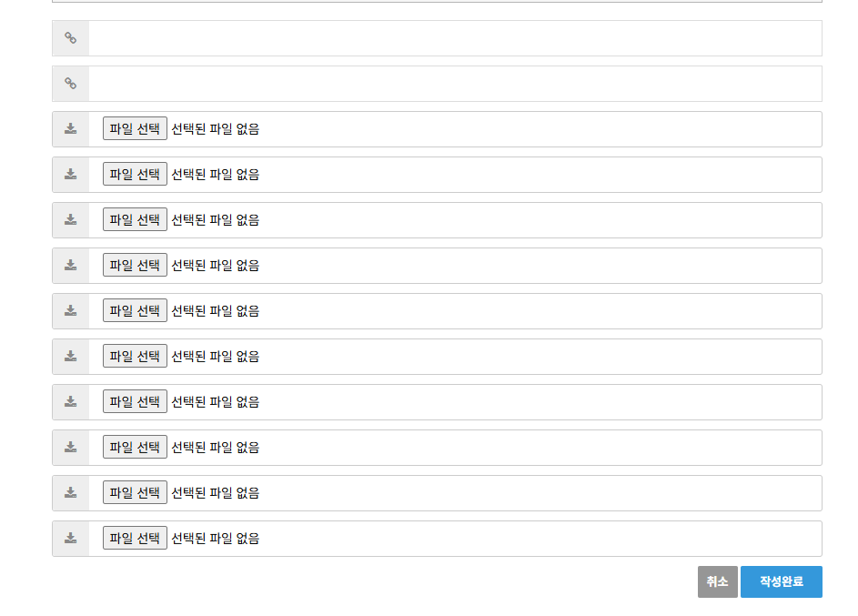Click the download icon on the first file row

click(x=71, y=129)
